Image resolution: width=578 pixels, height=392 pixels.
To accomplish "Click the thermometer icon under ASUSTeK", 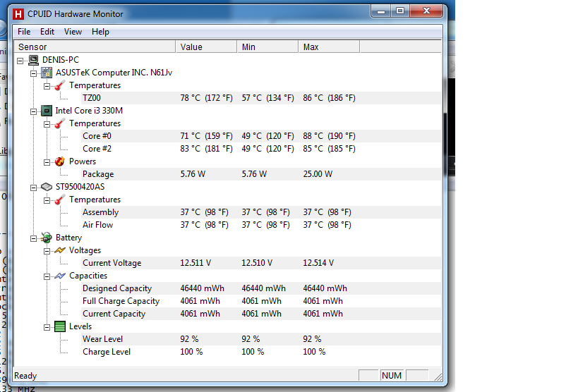I will pyautogui.click(x=60, y=85).
